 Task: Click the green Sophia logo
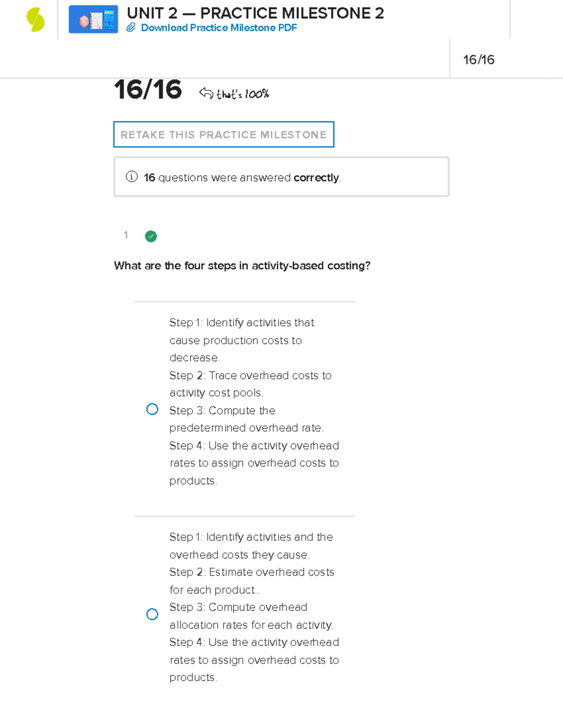pos(35,20)
